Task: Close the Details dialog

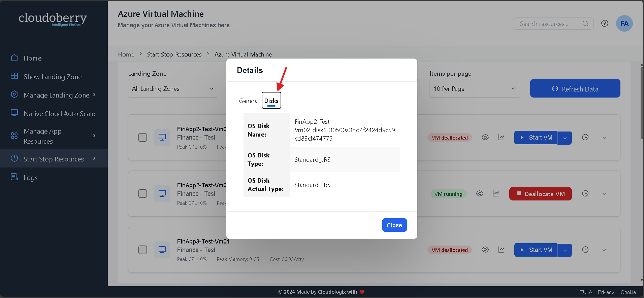Action: tap(394, 225)
